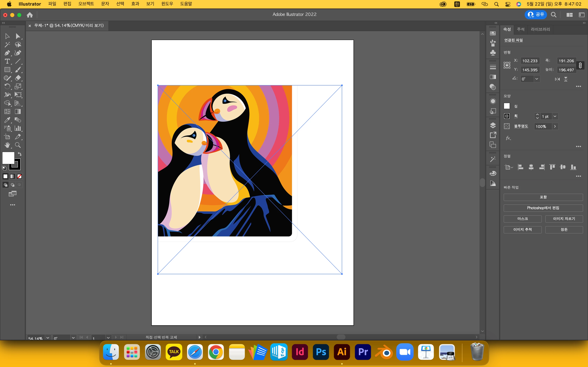Image resolution: width=588 pixels, height=367 pixels.
Task: Click the white fill swatch in properties
Action: pyautogui.click(x=507, y=106)
